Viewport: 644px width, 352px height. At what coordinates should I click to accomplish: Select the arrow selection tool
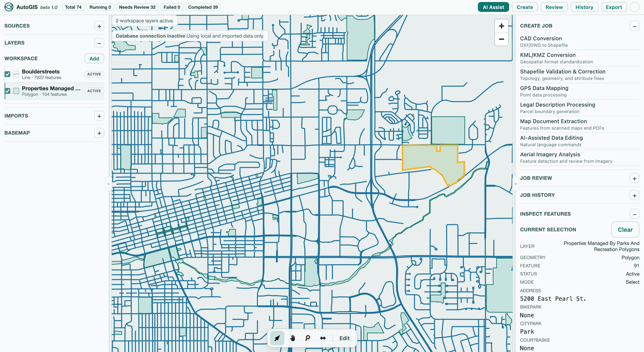pos(277,338)
